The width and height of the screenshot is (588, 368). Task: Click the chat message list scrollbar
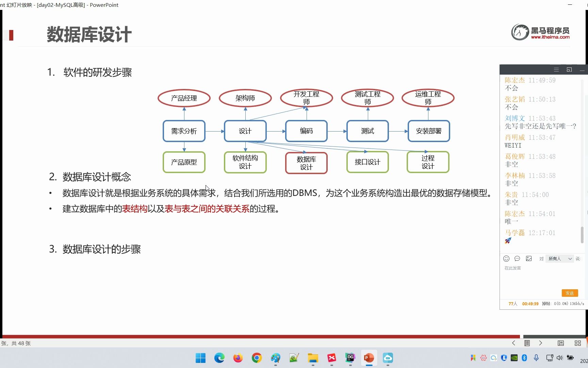coord(582,235)
